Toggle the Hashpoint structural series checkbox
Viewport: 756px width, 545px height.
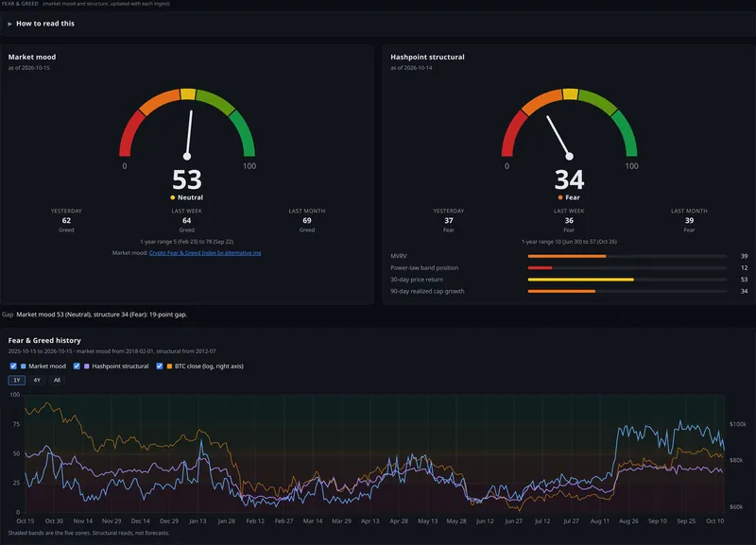click(77, 366)
